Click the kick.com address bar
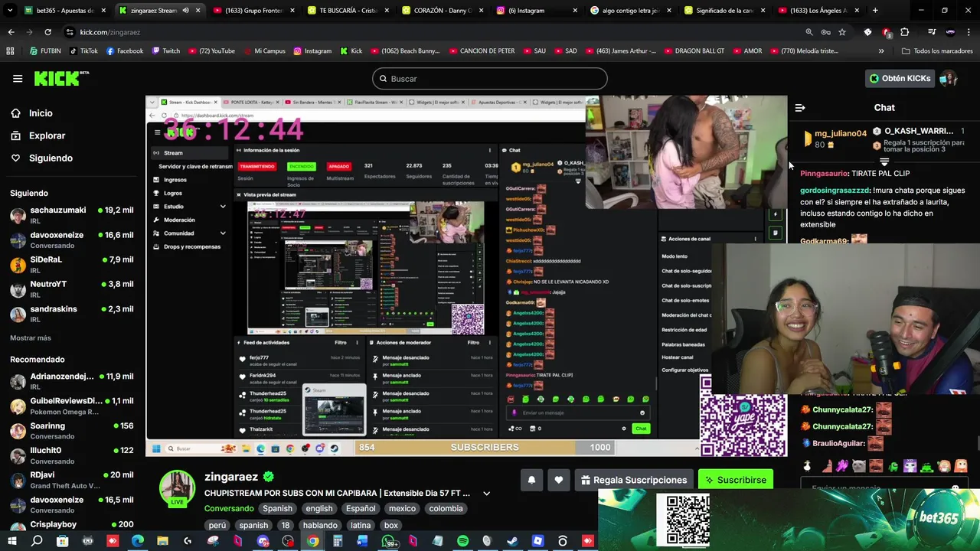 pyautogui.click(x=429, y=32)
